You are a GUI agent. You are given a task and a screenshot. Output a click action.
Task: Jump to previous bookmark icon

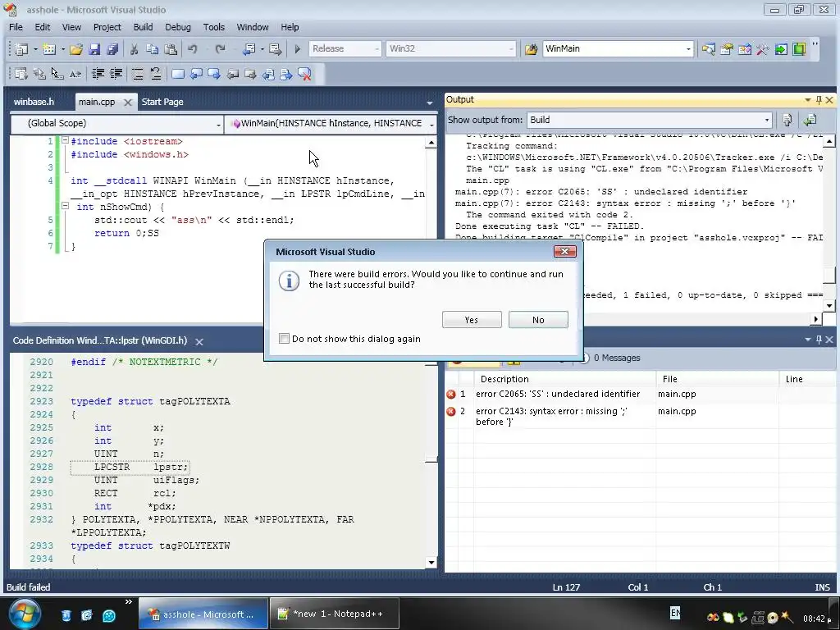click(x=196, y=74)
